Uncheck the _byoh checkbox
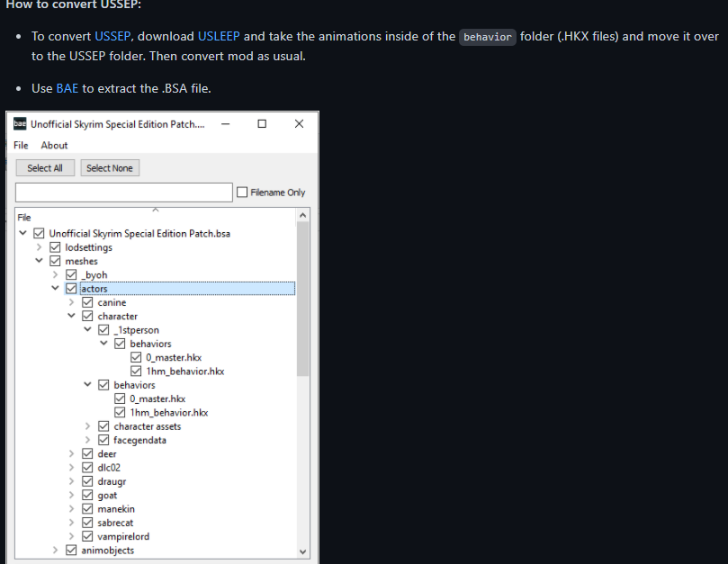The height and width of the screenshot is (564, 728). (71, 275)
